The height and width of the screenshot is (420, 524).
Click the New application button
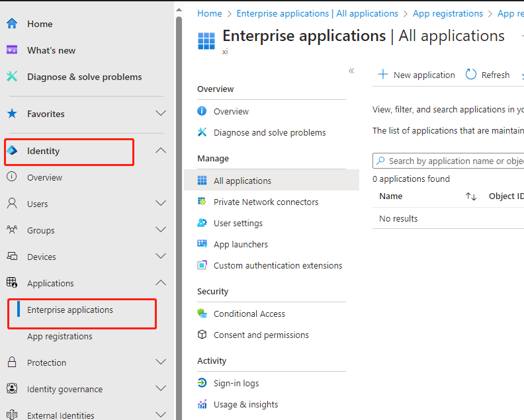tap(416, 75)
